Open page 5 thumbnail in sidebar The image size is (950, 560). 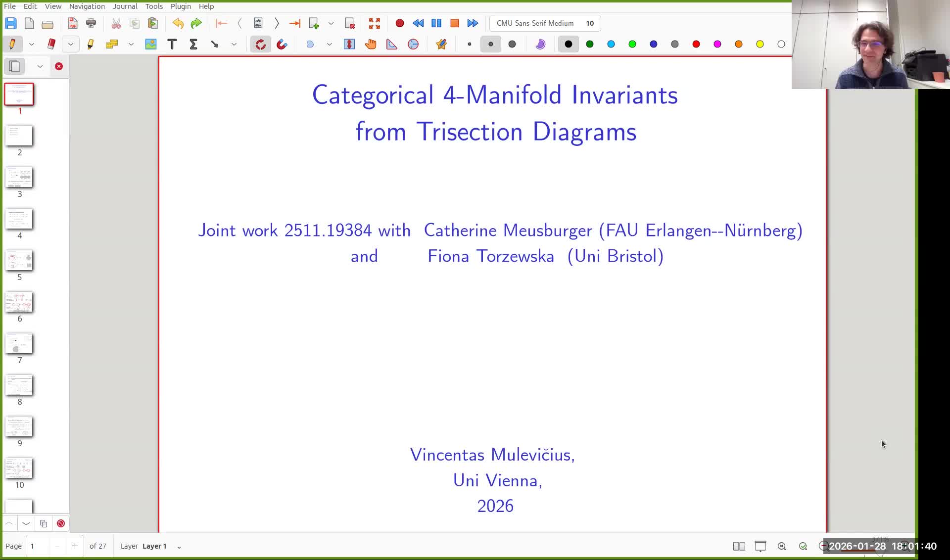click(x=19, y=261)
